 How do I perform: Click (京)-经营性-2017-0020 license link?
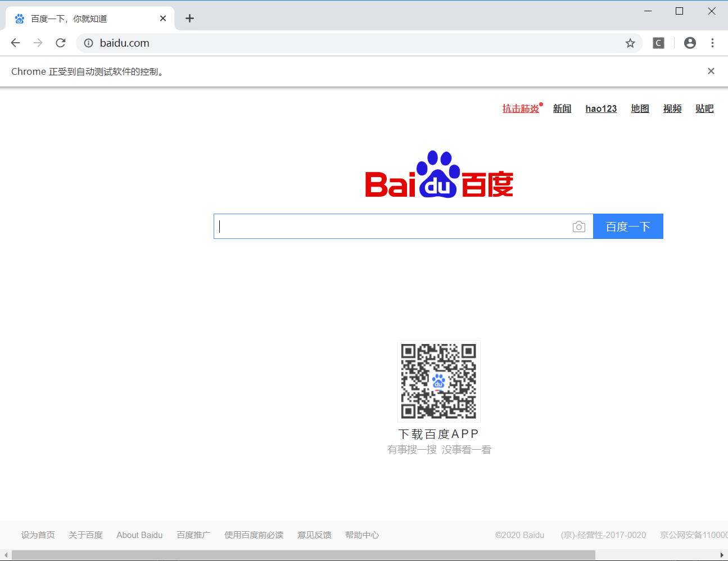click(x=603, y=535)
